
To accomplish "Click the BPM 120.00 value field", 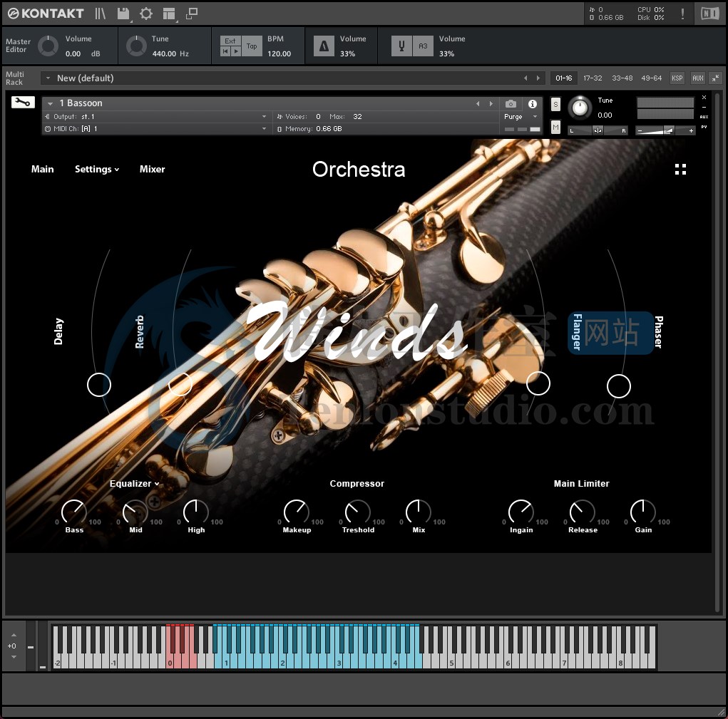I will [x=279, y=53].
